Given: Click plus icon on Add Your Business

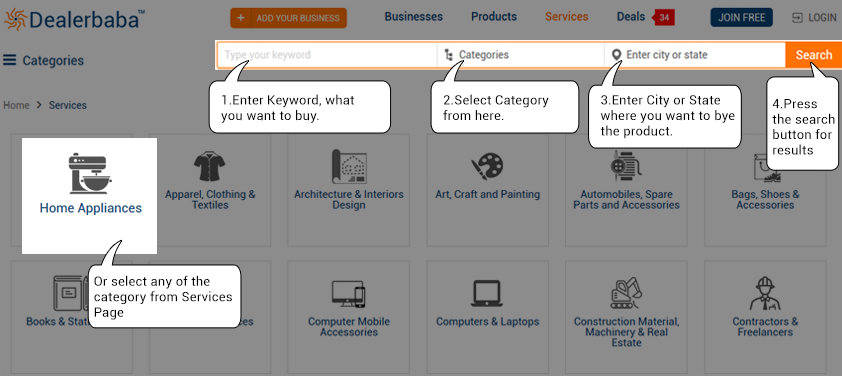Looking at the screenshot, I should click(x=241, y=18).
